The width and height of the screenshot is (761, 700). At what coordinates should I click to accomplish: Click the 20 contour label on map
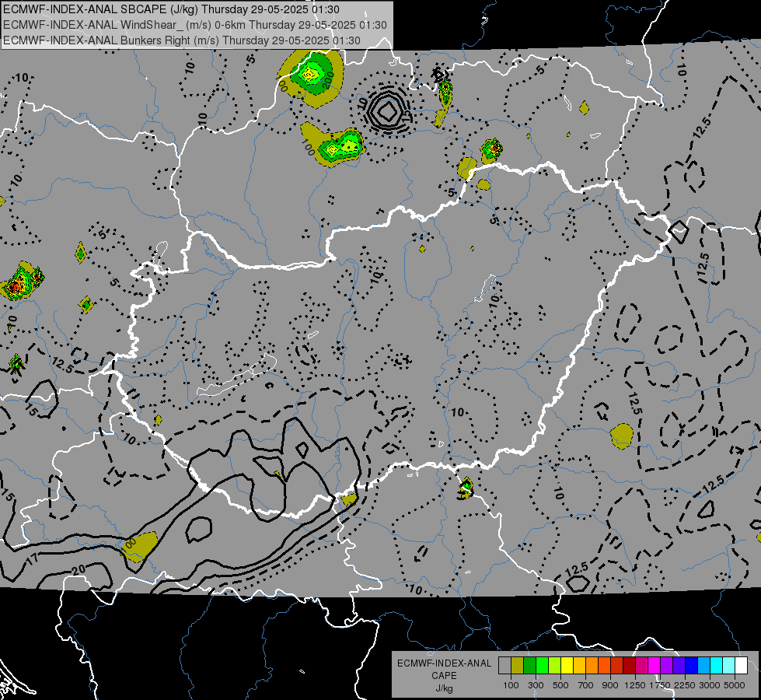(x=79, y=570)
